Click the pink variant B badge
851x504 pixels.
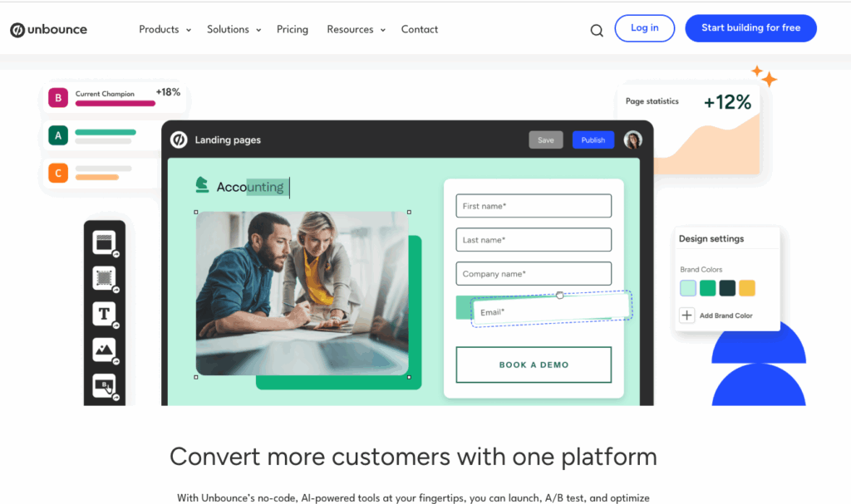click(58, 98)
